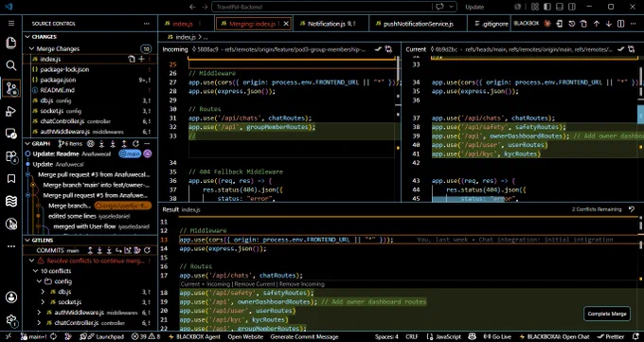The height and width of the screenshot is (342, 644).
Task: Collapse the GRAPH section
Action: coord(27,143)
